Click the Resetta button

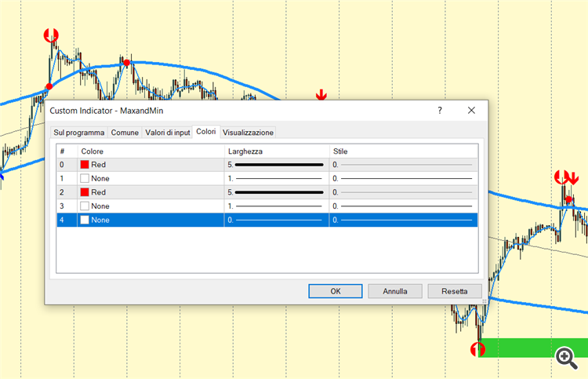tap(455, 291)
